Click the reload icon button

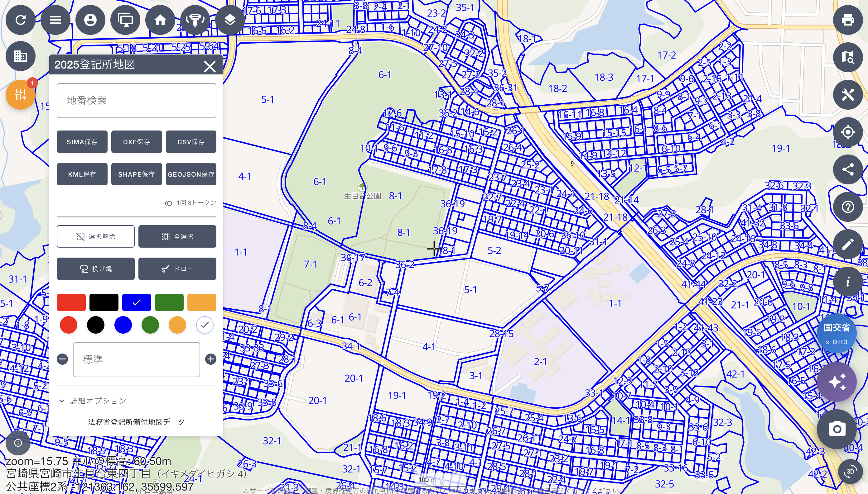[x=20, y=20]
